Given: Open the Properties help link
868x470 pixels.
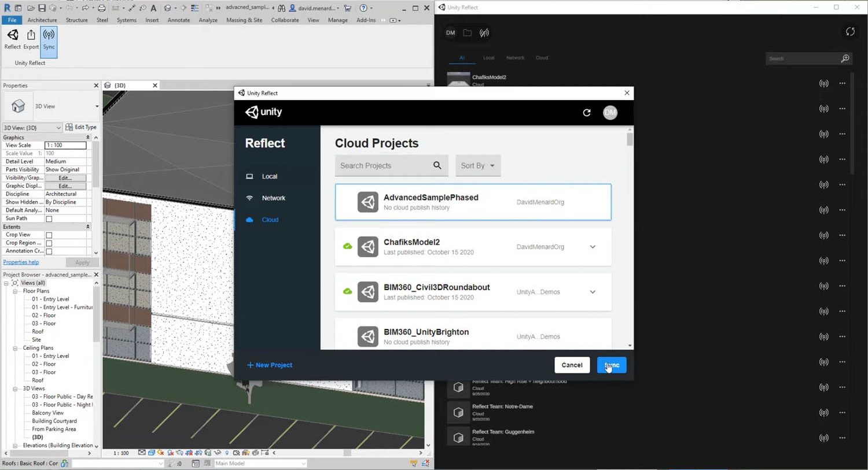Looking at the screenshot, I should pos(21,262).
